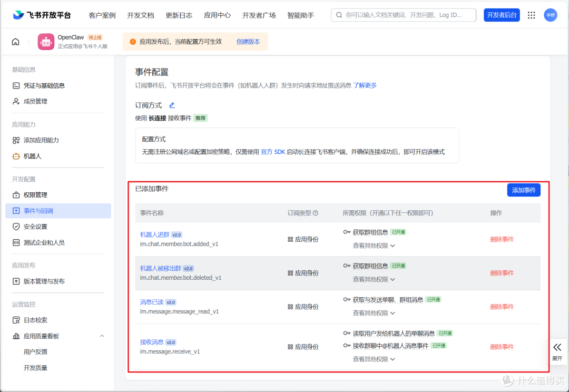This screenshot has height=392, width=569.
Task: Click the orange warning icon in the notice banner
Action: pos(133,42)
